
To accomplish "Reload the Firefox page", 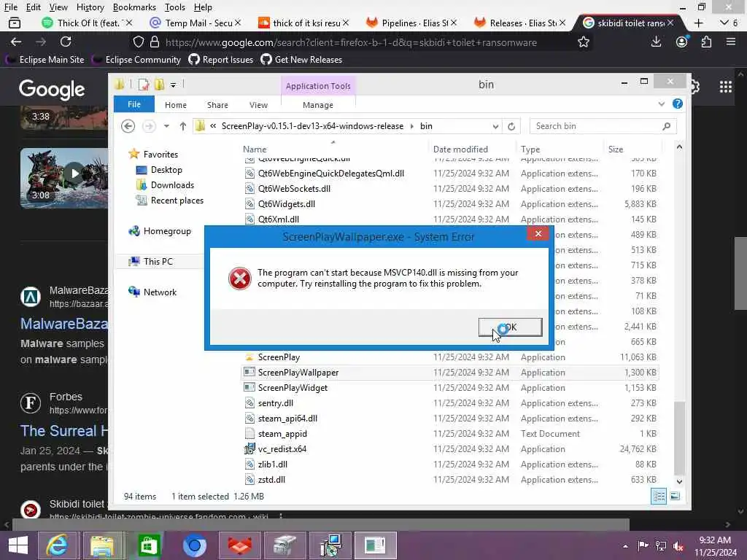I will tap(66, 42).
